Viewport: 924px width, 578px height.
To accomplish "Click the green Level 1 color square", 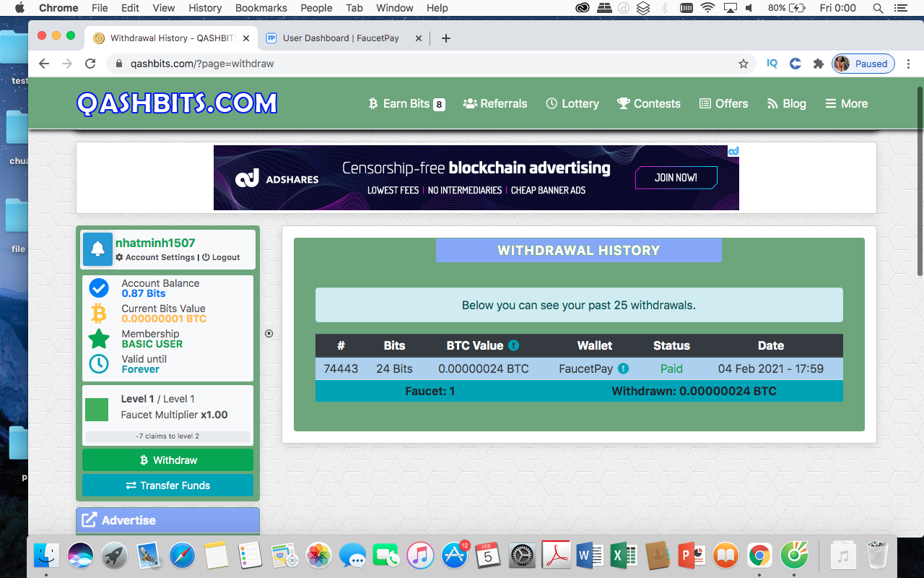I will pos(97,409).
